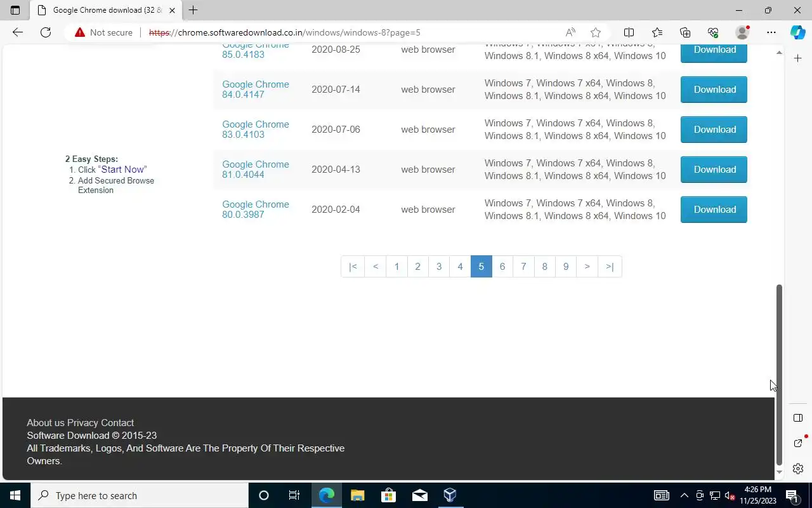Go to next page arrow

click(x=587, y=267)
